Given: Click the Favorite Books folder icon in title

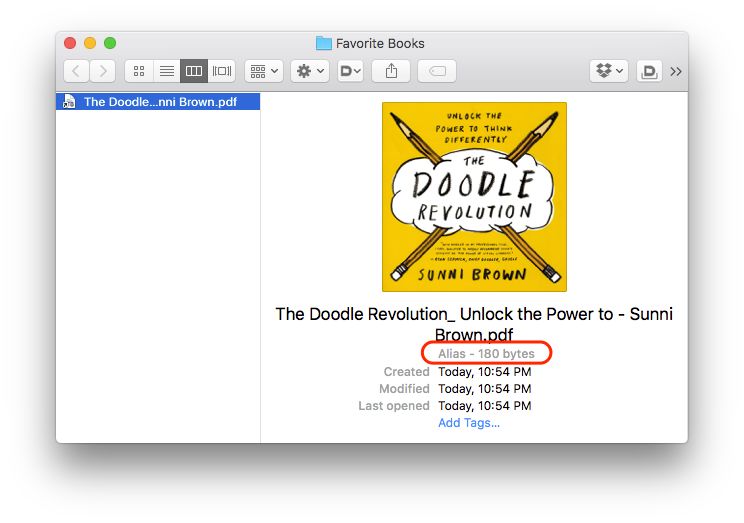Looking at the screenshot, I should coord(324,43).
